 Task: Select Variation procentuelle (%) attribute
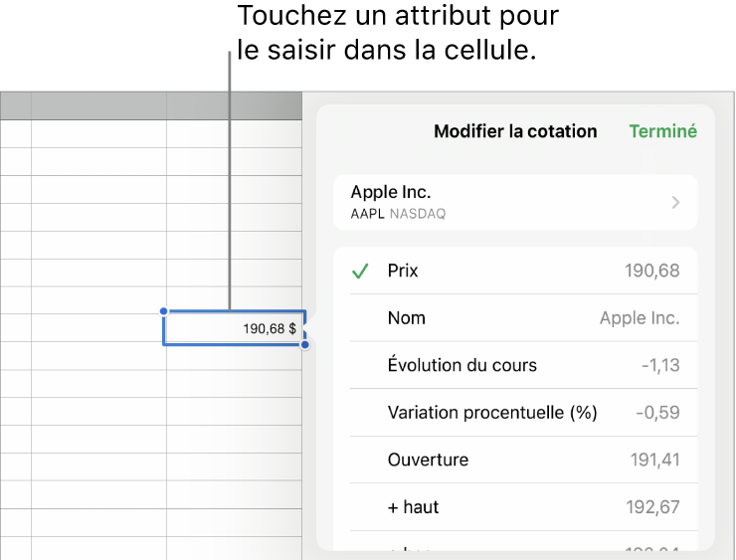click(x=515, y=413)
